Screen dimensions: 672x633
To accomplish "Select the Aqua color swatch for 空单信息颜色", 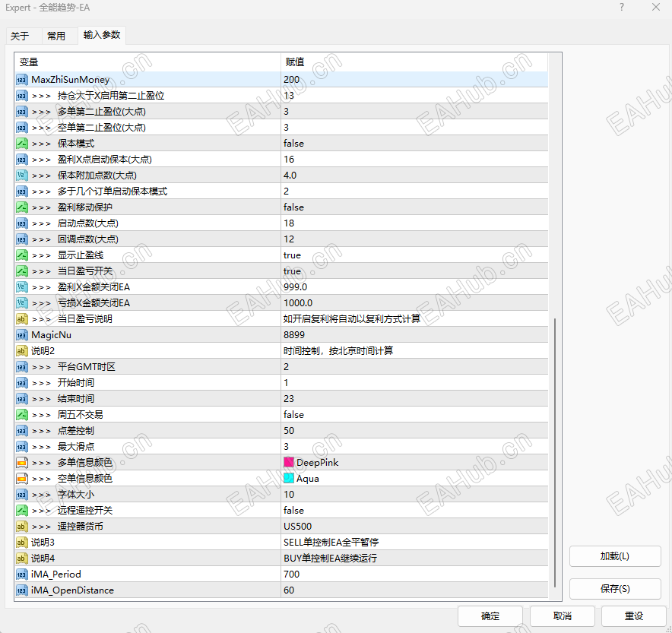I will pyautogui.click(x=287, y=478).
